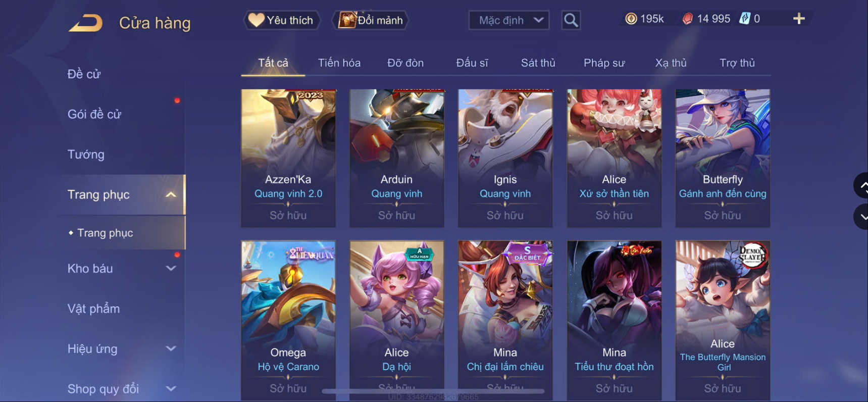
Task: Click the side panel up arrow
Action: [x=862, y=186]
